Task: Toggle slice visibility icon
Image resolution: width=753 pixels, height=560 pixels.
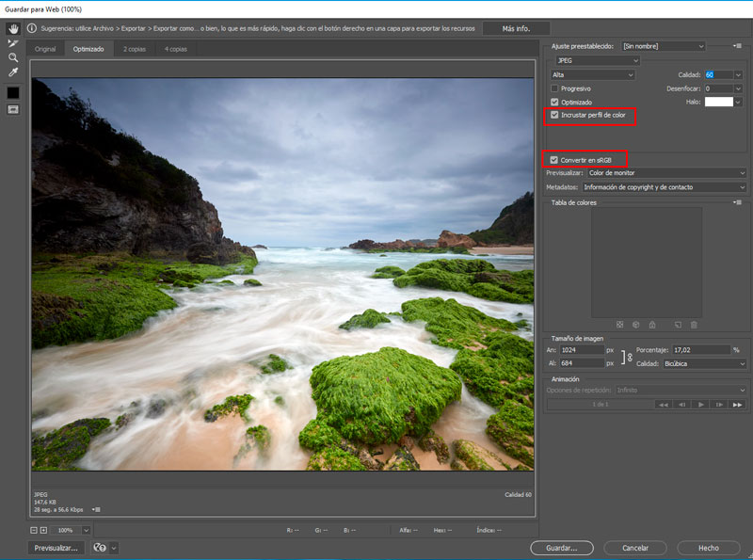Action: tap(13, 109)
